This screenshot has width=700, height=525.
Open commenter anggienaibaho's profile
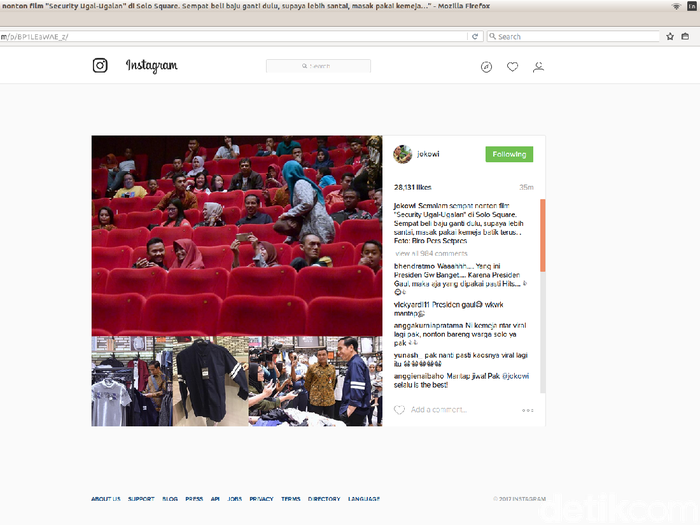pyautogui.click(x=419, y=376)
